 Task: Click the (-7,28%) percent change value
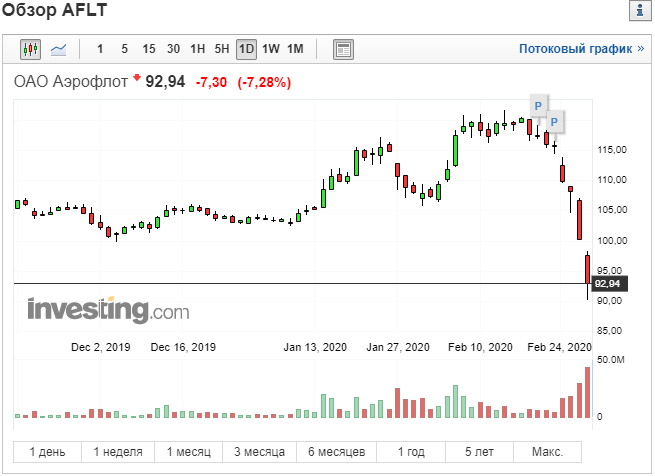click(x=264, y=82)
